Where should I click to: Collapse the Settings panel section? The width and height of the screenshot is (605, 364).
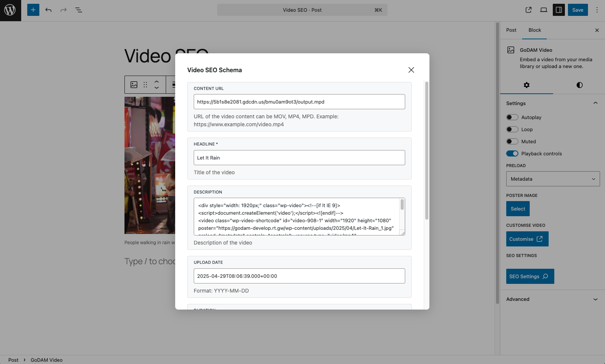point(552,103)
